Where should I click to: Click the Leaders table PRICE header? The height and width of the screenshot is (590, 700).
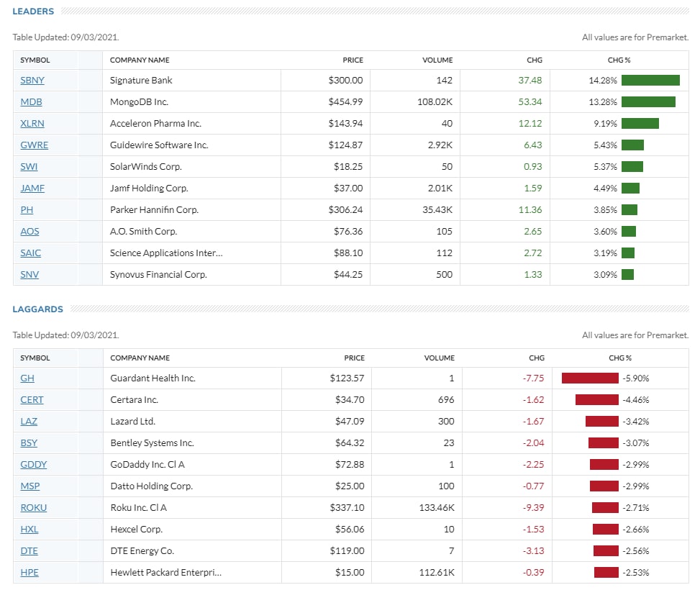pos(353,60)
